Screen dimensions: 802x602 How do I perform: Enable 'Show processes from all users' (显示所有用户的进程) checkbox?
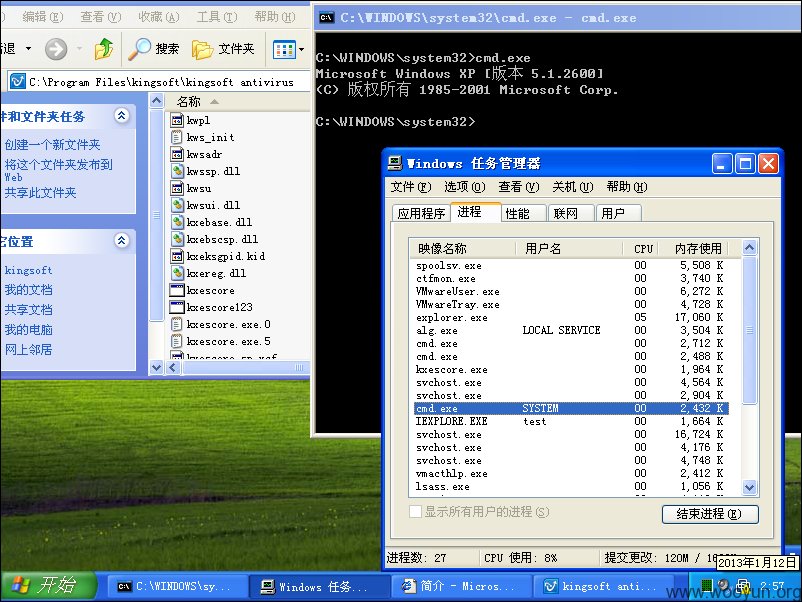pyautogui.click(x=415, y=511)
